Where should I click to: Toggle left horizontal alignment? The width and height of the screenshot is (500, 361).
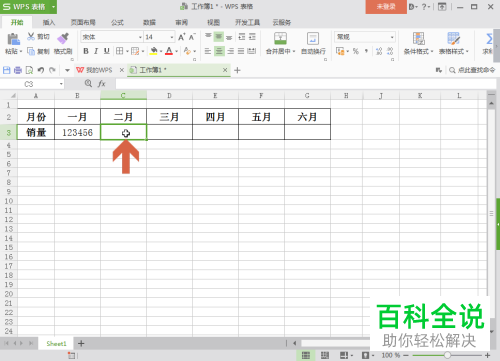(x=208, y=51)
